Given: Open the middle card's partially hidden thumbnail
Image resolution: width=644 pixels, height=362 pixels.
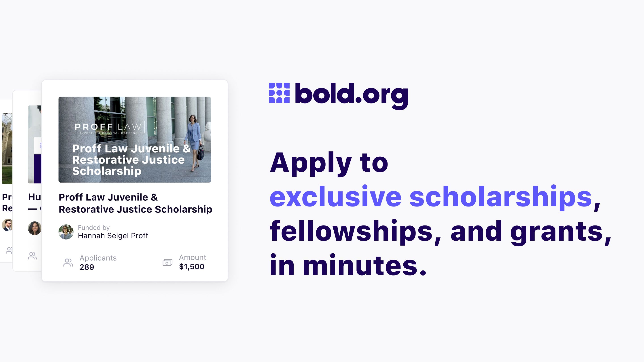Looking at the screenshot, I should pos(35,144).
